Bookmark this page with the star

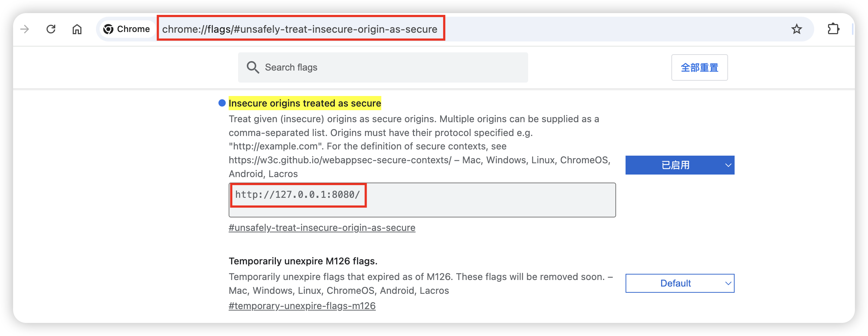pyautogui.click(x=796, y=29)
